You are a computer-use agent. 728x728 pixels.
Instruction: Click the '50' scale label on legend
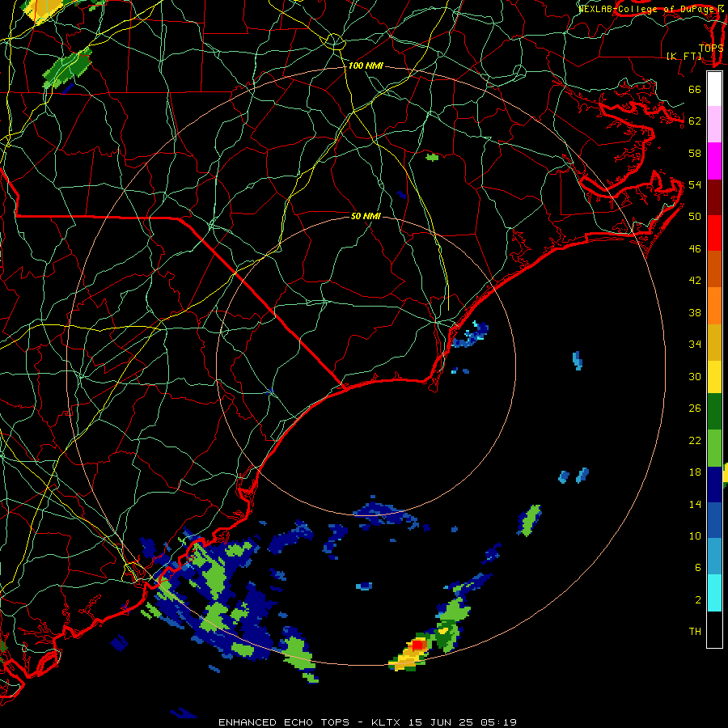tap(695, 216)
